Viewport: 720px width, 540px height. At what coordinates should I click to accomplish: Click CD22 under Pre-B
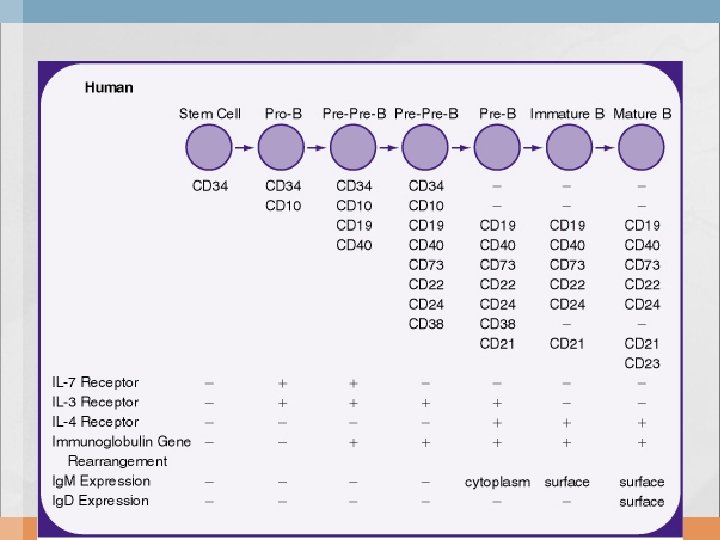pyautogui.click(x=497, y=285)
